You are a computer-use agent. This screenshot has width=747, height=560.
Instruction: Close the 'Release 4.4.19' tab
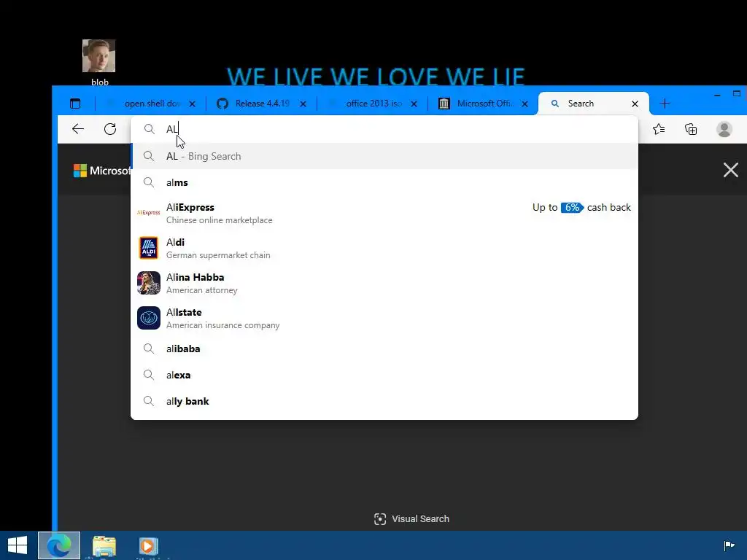click(x=303, y=104)
